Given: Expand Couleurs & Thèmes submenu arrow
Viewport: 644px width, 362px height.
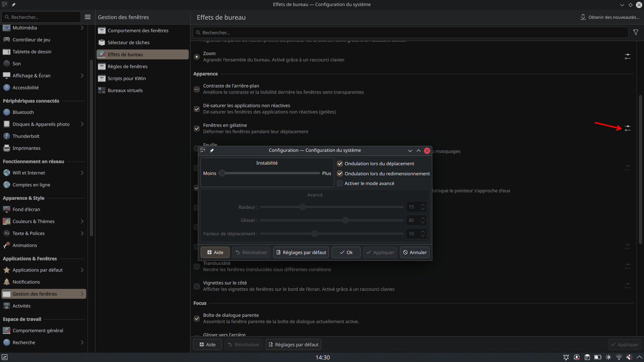Looking at the screenshot, I should 82,222.
